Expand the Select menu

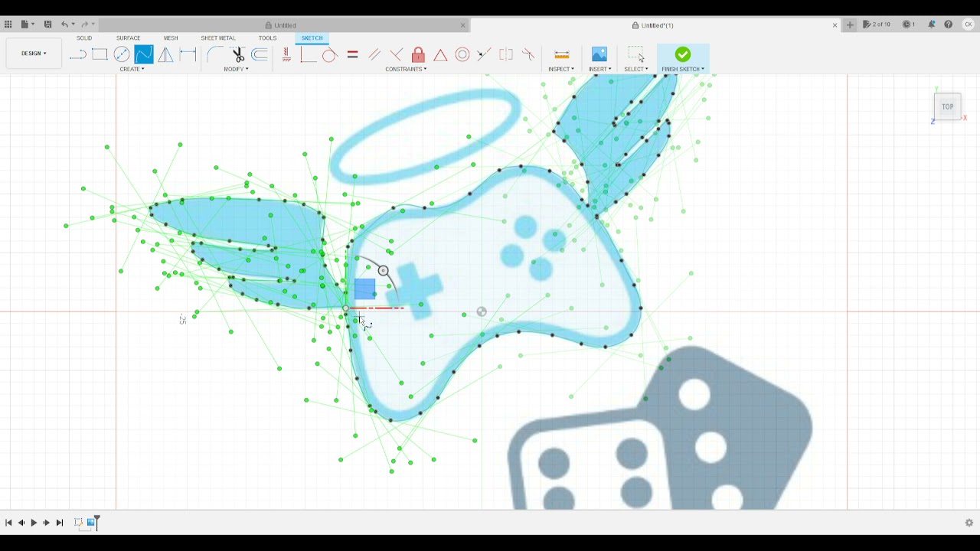click(635, 69)
